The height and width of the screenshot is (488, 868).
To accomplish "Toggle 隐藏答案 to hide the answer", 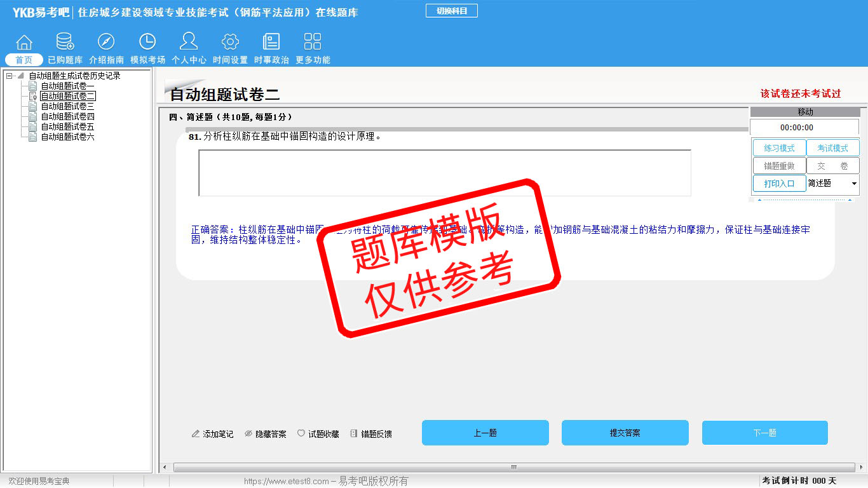I will pos(266,434).
